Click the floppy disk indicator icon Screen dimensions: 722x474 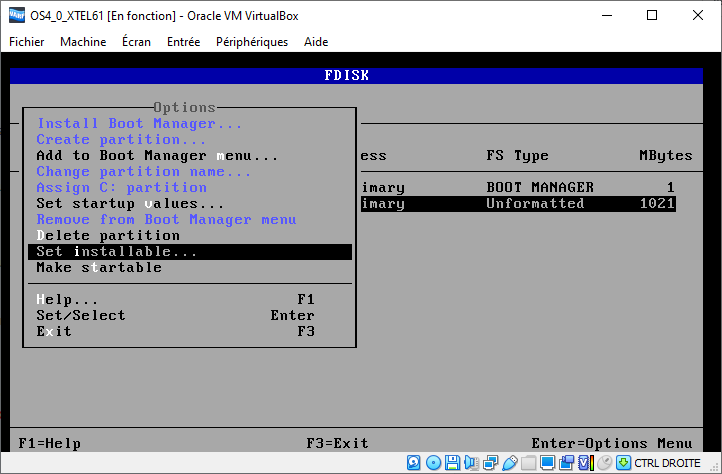(452, 463)
